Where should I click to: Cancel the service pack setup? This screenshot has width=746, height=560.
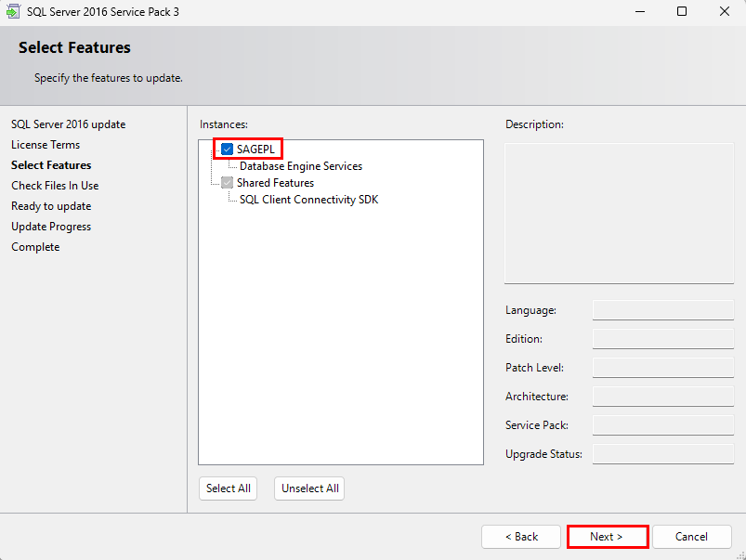click(x=691, y=537)
